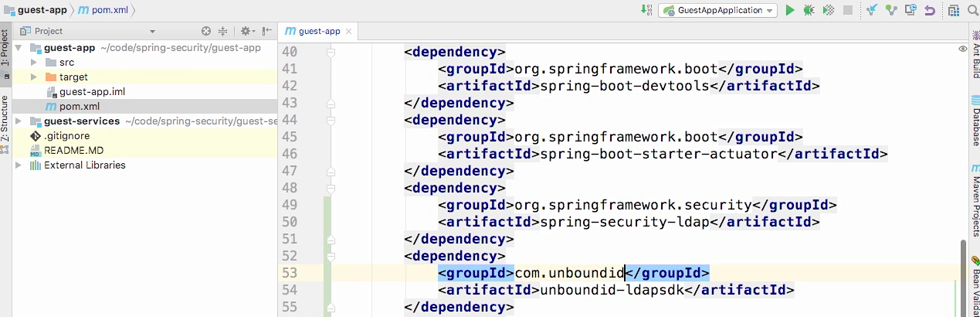Screen dimensions: 980x317
Task: Click the guest-app breadcrumb in navigation bar
Action: tap(36, 11)
